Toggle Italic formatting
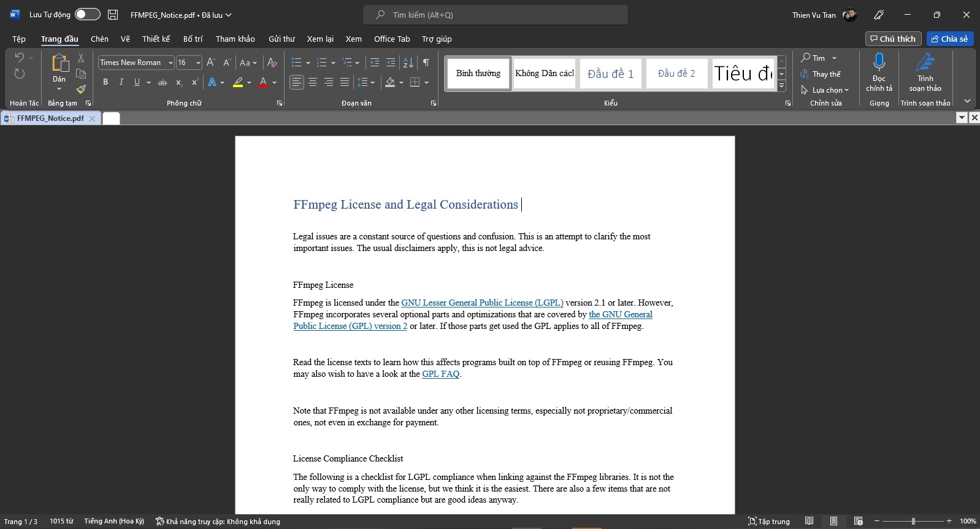 pos(121,82)
